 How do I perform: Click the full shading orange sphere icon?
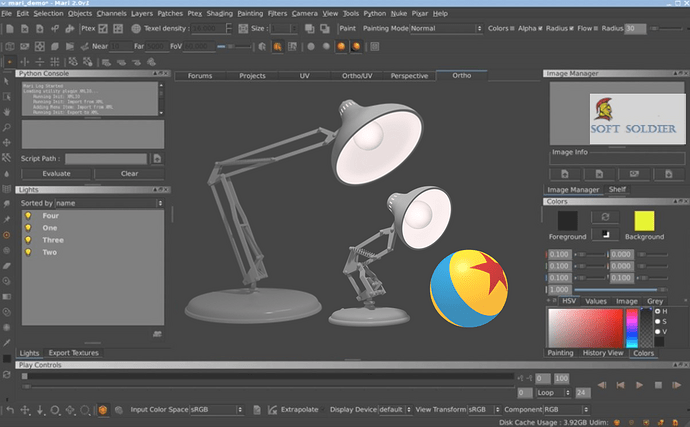point(356,46)
